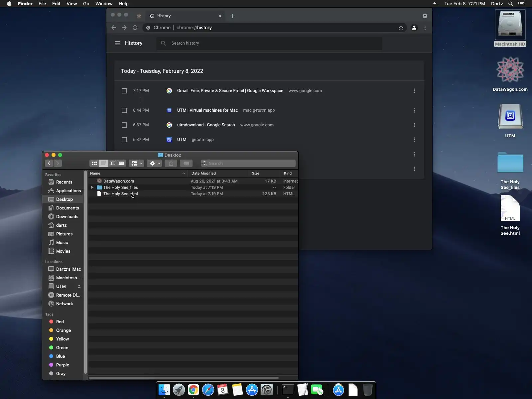This screenshot has width=532, height=399.
Task: Open more actions for the Gmail history entry
Action: click(414, 91)
